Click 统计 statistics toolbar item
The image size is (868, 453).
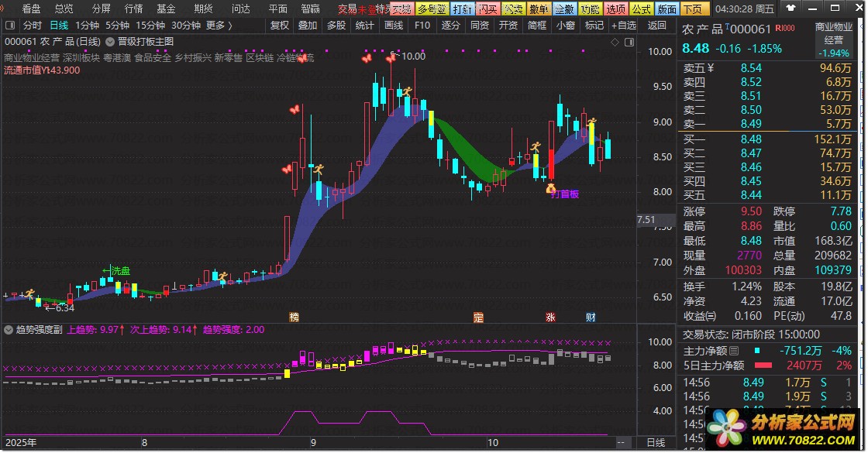point(364,26)
